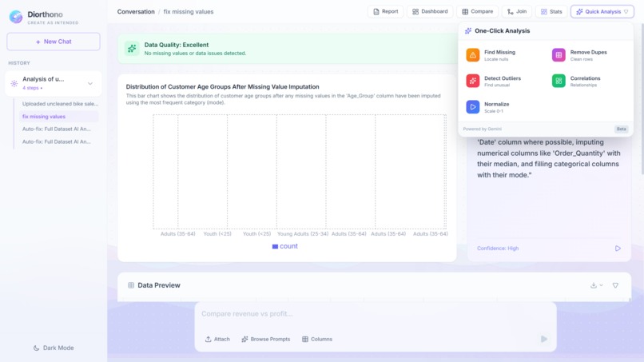The height and width of the screenshot is (362, 644).
Task: Click the Beta badge
Action: pyautogui.click(x=621, y=129)
